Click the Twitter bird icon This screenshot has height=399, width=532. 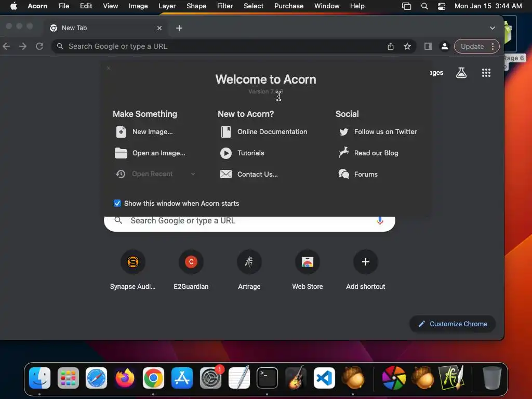click(344, 131)
